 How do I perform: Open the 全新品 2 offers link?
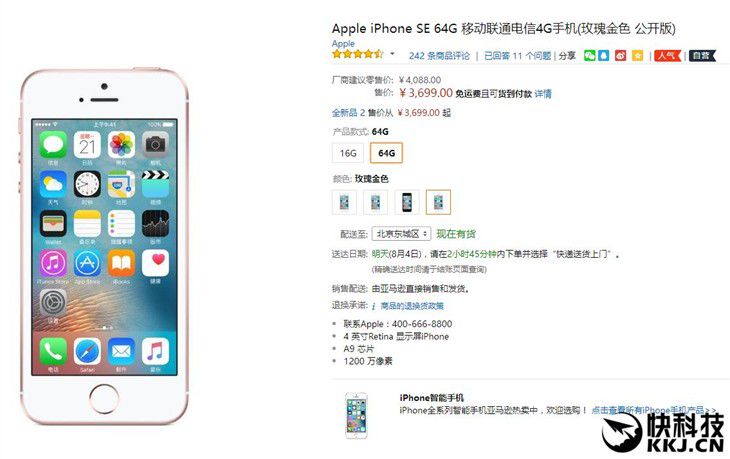tap(348, 113)
